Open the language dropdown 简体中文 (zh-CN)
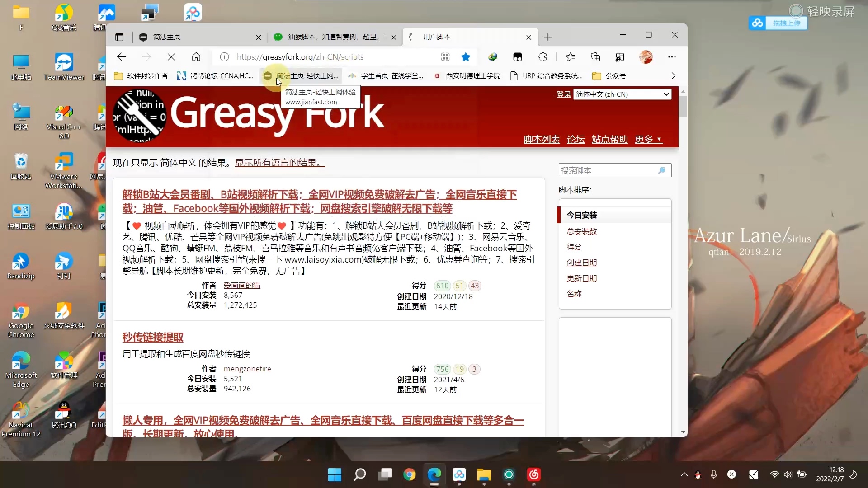The width and height of the screenshot is (868, 488). [622, 94]
